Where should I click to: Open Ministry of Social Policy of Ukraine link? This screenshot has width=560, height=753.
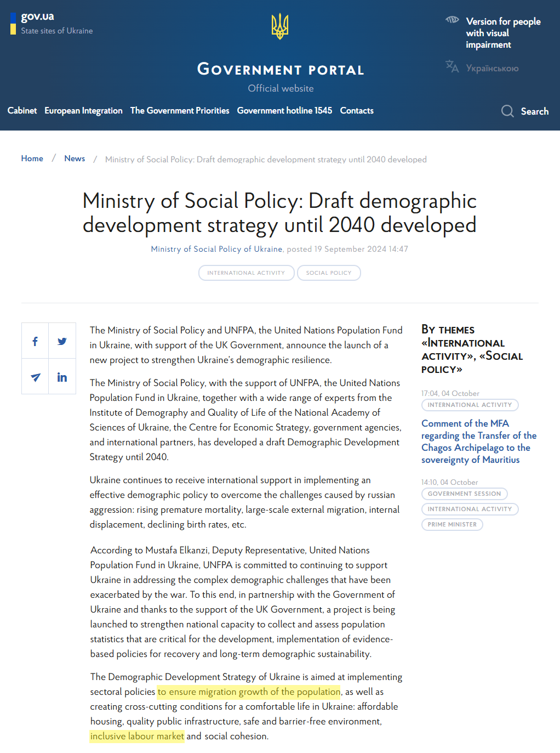tap(216, 249)
